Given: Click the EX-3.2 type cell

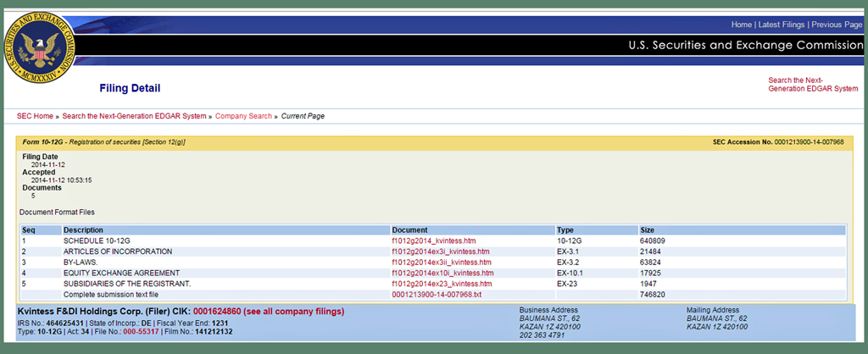Looking at the screenshot, I should click(567, 263).
